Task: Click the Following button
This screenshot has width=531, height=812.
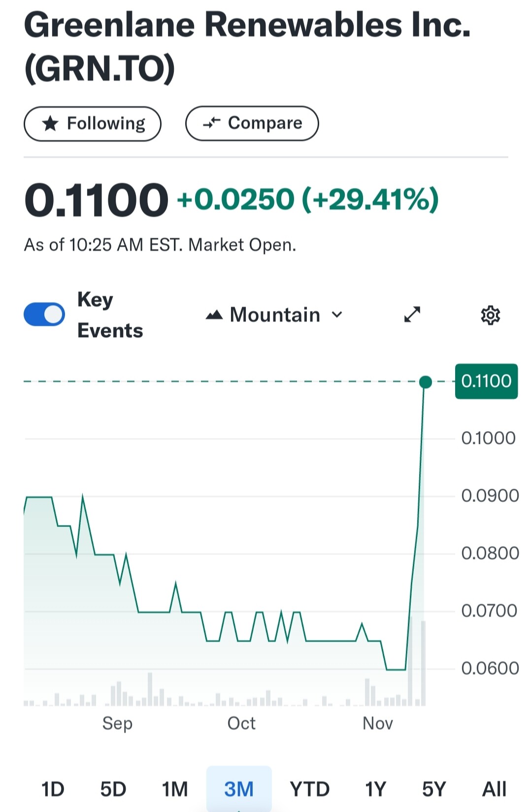Action: tap(93, 124)
